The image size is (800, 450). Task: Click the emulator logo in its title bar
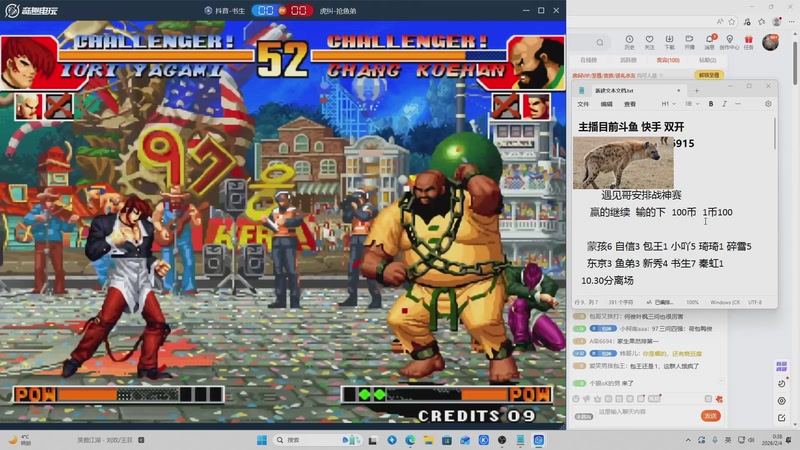click(32, 10)
